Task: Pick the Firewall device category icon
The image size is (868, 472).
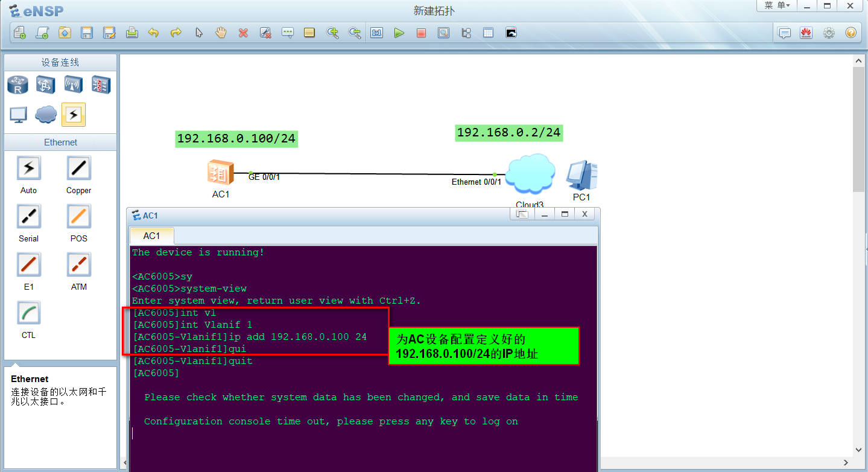Action: (x=101, y=85)
